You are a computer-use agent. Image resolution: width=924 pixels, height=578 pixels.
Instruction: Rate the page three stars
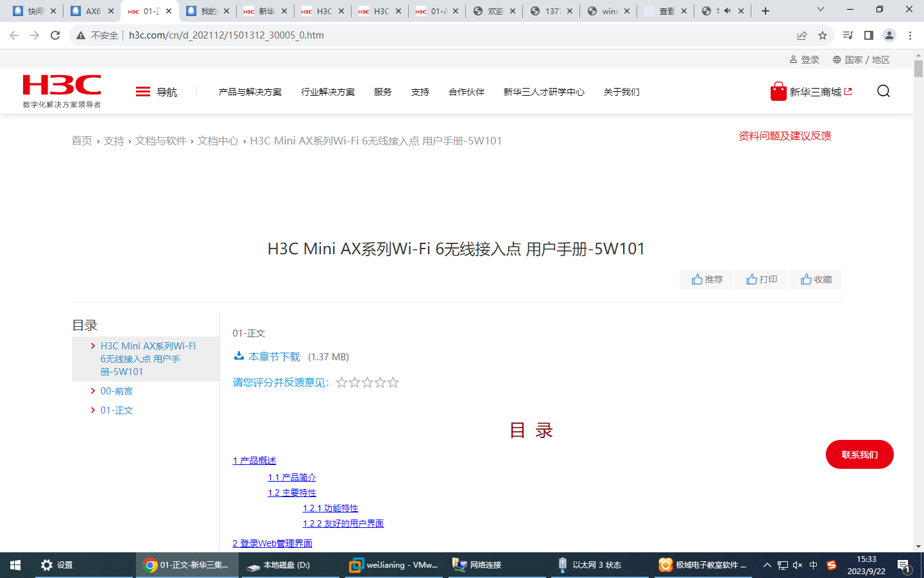(368, 383)
